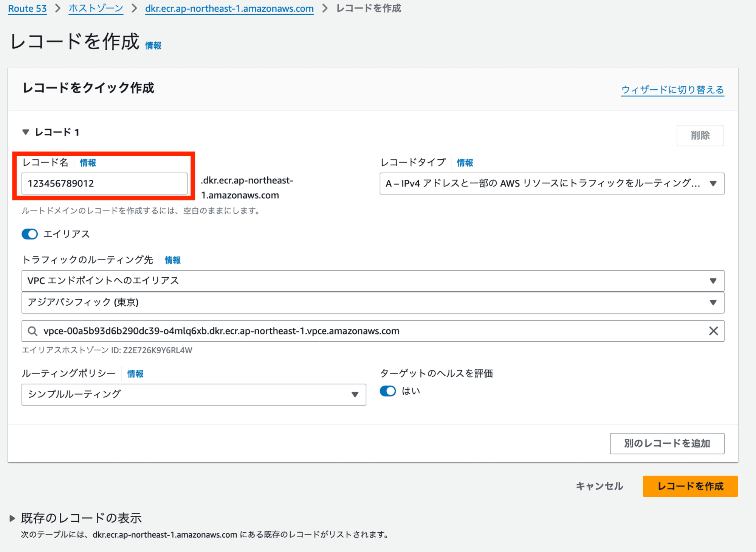Clear the VPC endpoint field with X
756x552 pixels.
click(713, 331)
